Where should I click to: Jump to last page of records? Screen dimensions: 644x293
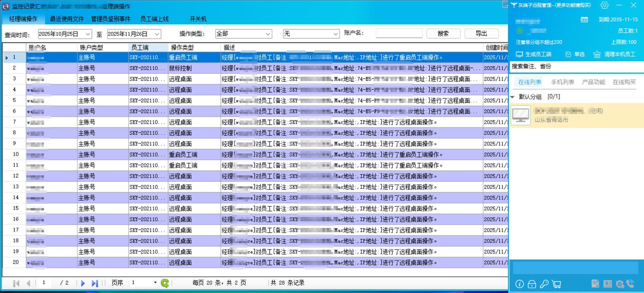coord(95,283)
